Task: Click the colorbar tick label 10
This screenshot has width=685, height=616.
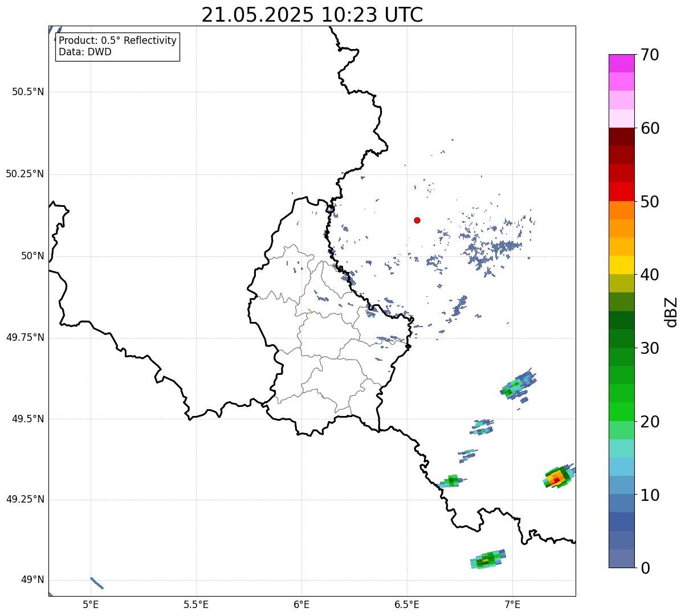Action: point(650,495)
